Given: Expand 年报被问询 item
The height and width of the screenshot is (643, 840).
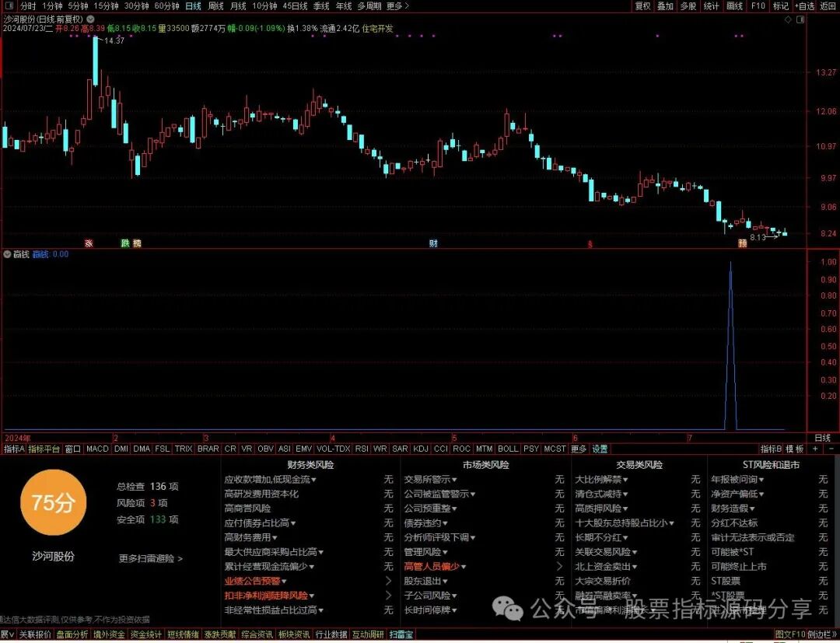Looking at the screenshot, I should tap(737, 479).
